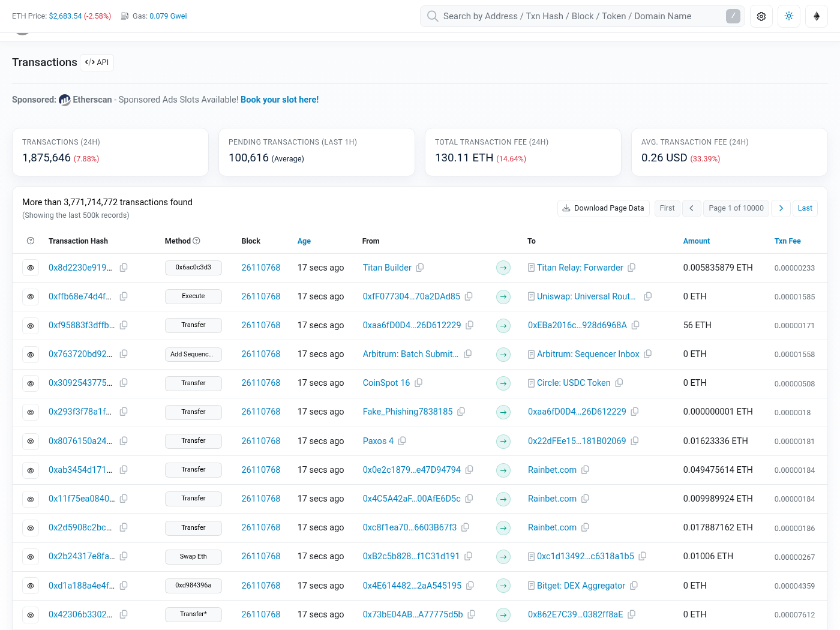The image size is (840, 630).
Task: Open Book your slot here link
Action: pos(280,100)
